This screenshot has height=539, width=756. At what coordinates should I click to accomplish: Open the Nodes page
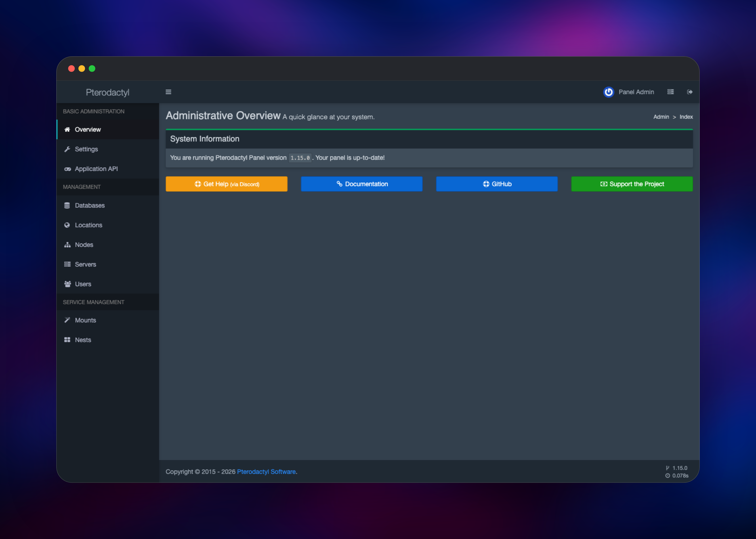(108, 245)
